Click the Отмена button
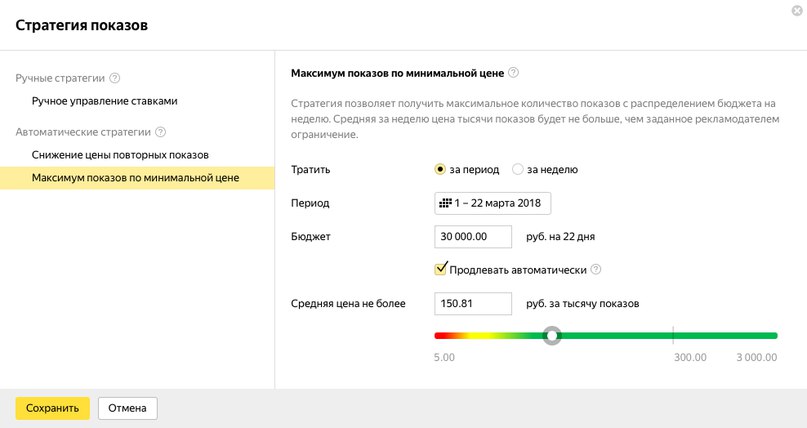This screenshot has height=428, width=807. (x=127, y=408)
